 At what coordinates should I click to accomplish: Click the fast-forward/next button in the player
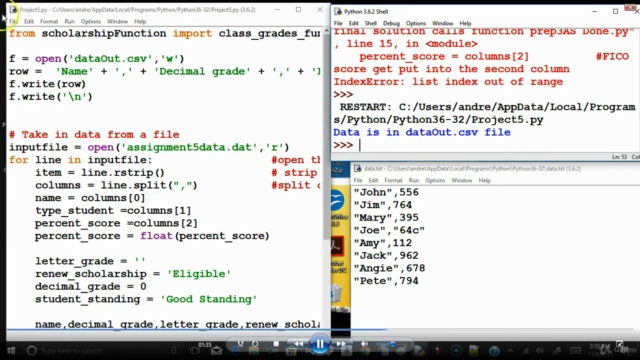click(x=341, y=344)
